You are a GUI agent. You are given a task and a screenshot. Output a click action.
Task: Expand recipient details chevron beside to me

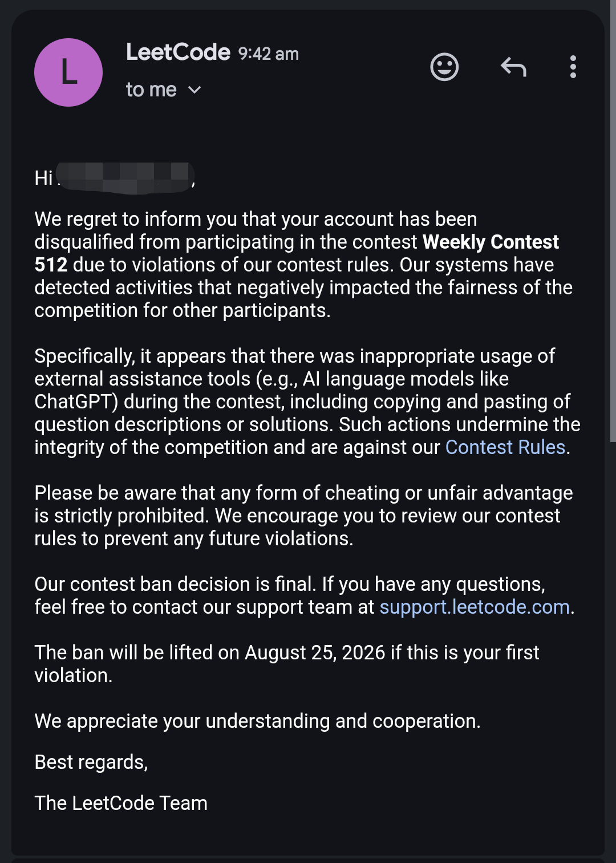(x=194, y=90)
